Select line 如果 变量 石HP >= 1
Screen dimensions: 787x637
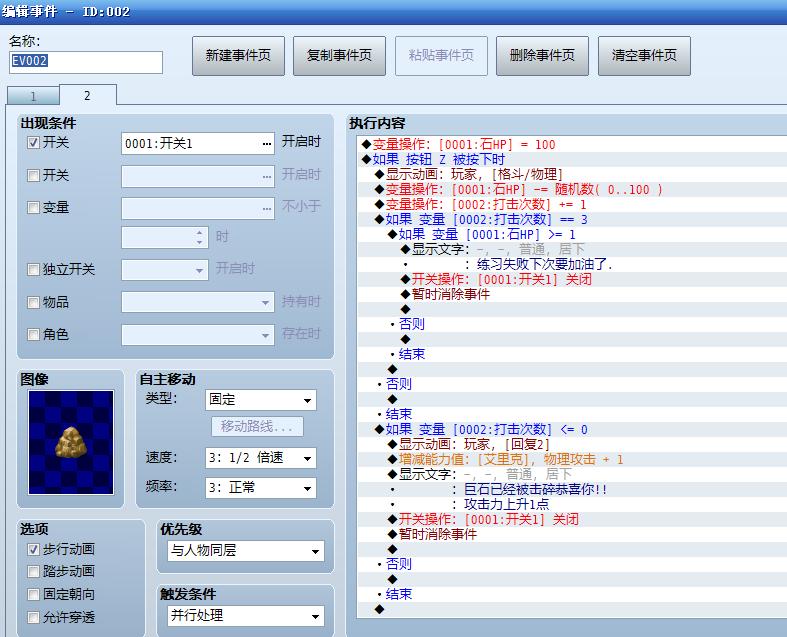572,234
